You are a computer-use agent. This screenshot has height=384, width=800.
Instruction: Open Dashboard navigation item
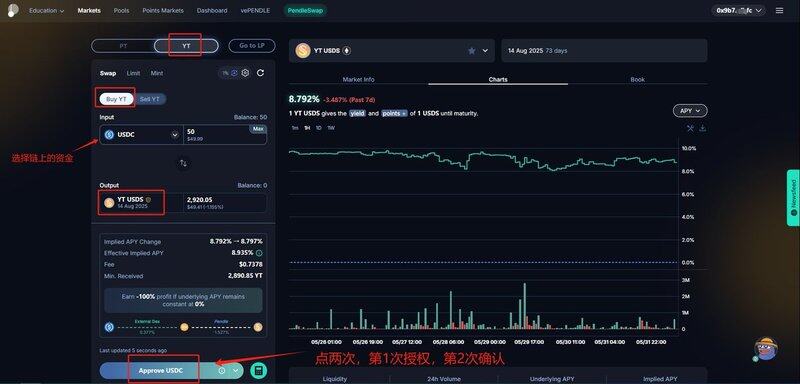click(212, 10)
